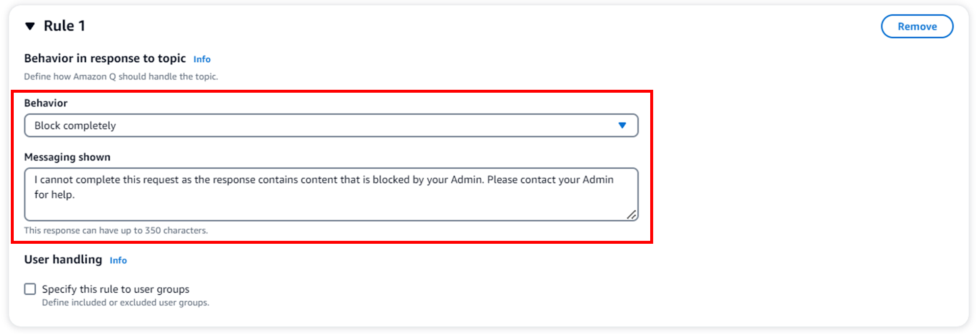This screenshot has height=334, width=980.
Task: Remove Rule 1
Action: 916,26
